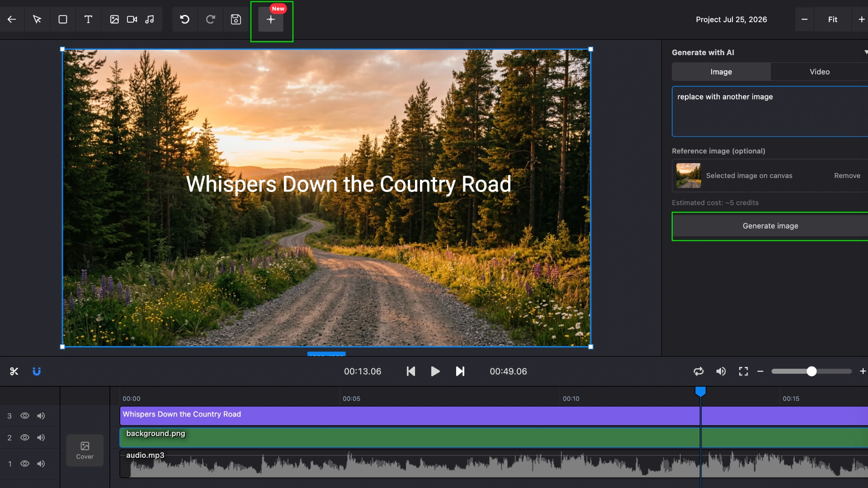Open the New AI generate sparkle tool
Image resolution: width=868 pixels, height=488 pixels.
point(271,19)
